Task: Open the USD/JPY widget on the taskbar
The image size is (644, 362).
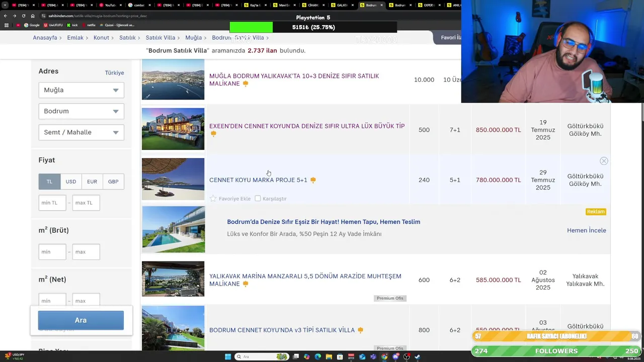Action: [x=14, y=356]
